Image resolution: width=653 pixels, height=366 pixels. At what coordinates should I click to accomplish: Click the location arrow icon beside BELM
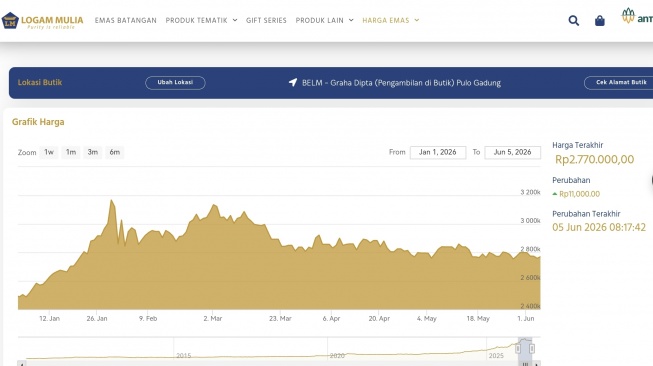click(x=293, y=82)
